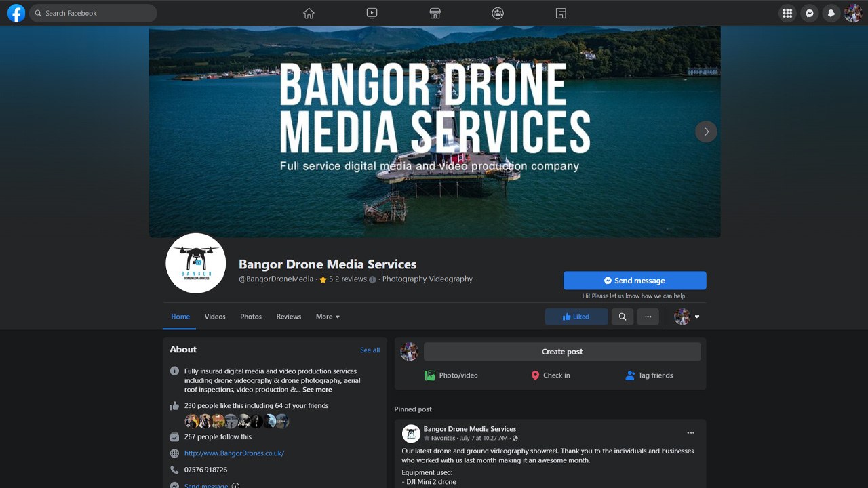Click the Pinned post heading
Viewport: 868px width, 488px height.
point(413,409)
